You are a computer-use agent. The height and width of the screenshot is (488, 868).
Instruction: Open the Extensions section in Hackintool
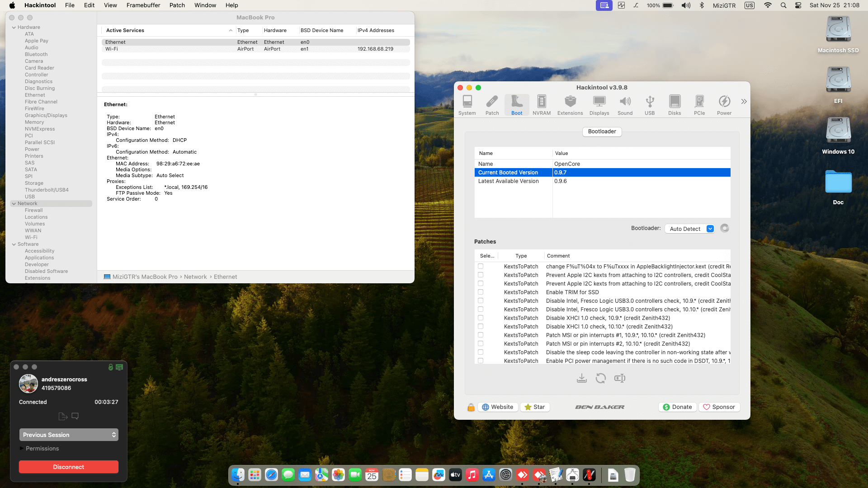point(570,106)
